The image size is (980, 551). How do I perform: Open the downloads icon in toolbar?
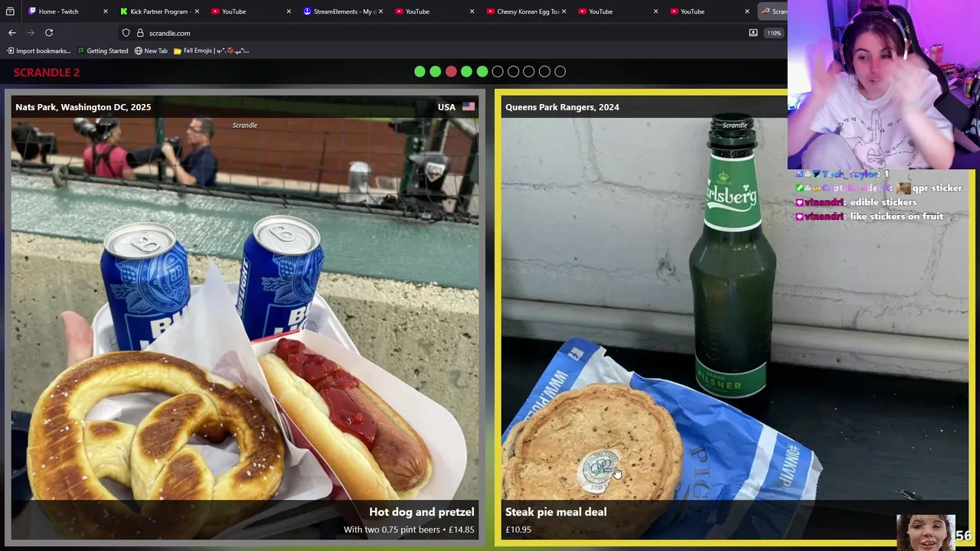pos(753,33)
